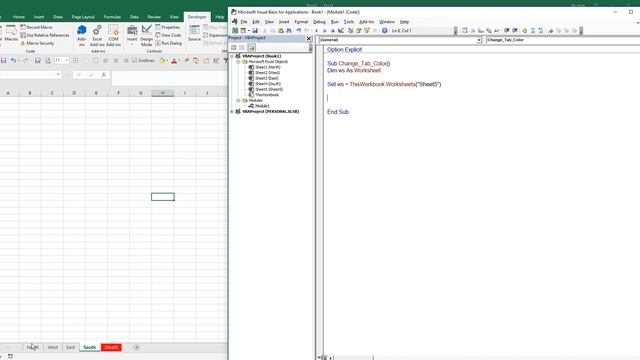Select Module1 in project tree
The height and width of the screenshot is (360, 640).
click(262, 106)
